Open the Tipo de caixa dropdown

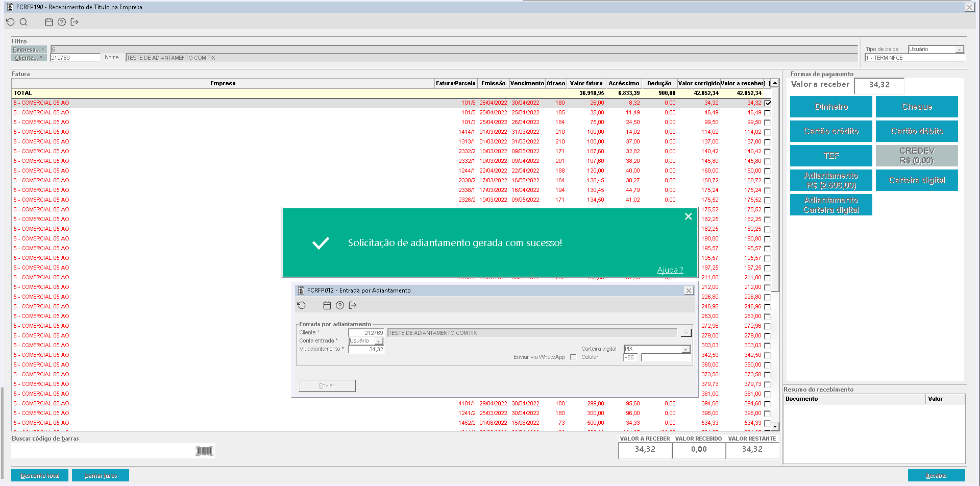pyautogui.click(x=960, y=50)
